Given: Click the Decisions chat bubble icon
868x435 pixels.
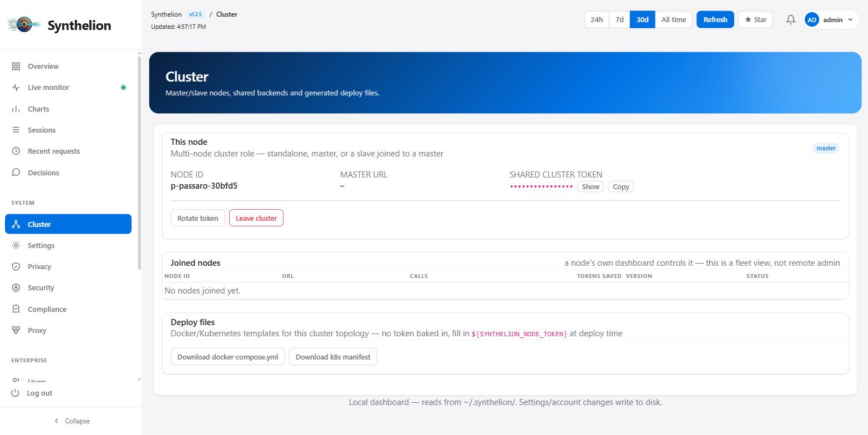Looking at the screenshot, I should coord(16,173).
